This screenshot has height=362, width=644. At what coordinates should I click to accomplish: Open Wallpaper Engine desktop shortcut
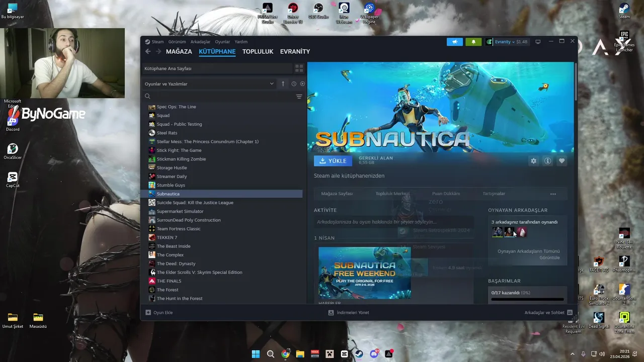coord(369,13)
